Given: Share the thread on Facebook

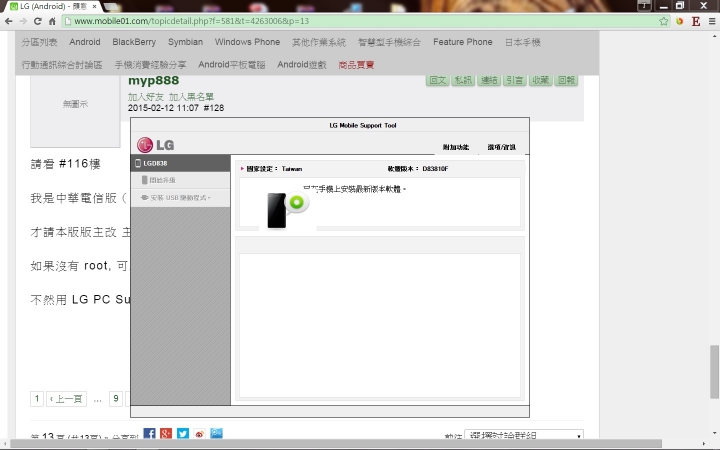Looking at the screenshot, I should click(149, 433).
